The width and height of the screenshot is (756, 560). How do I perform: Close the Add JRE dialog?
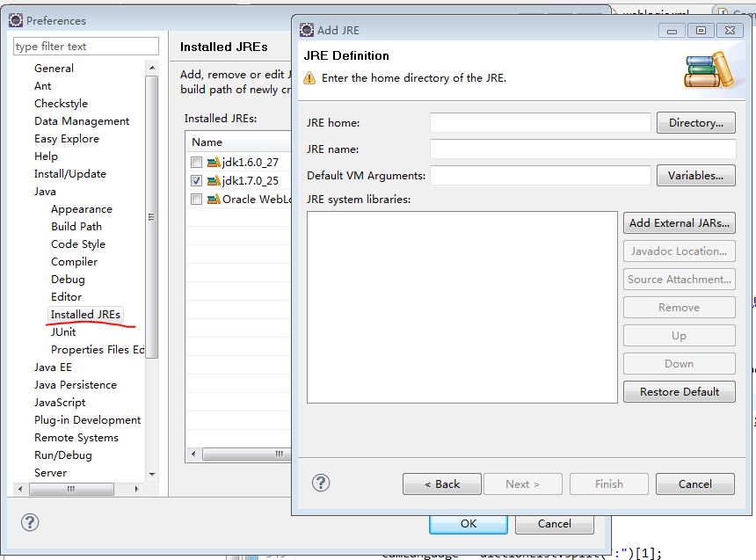[x=730, y=31]
